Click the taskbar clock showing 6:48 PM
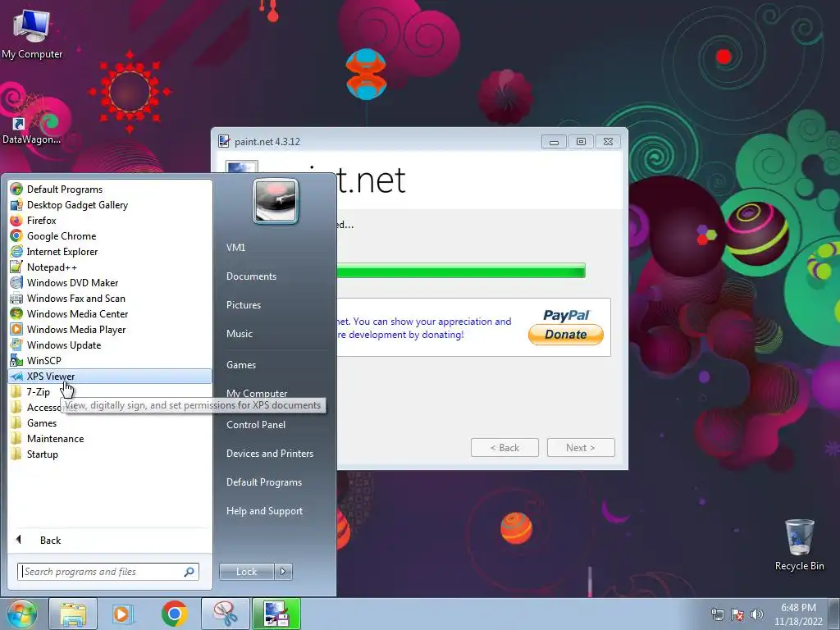This screenshot has width=840, height=630. [798, 614]
